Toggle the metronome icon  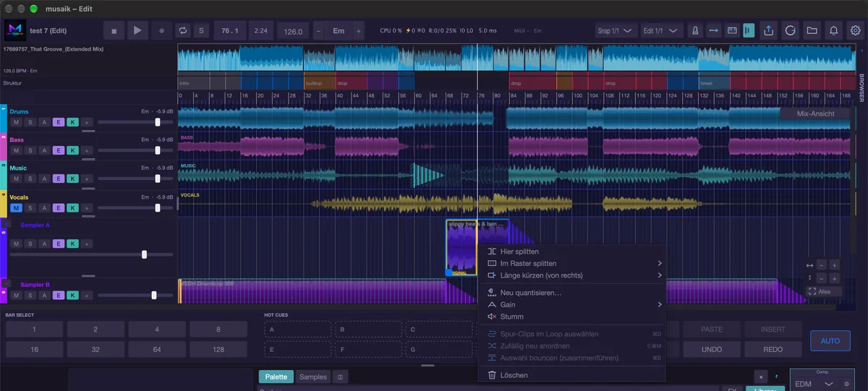tap(695, 31)
